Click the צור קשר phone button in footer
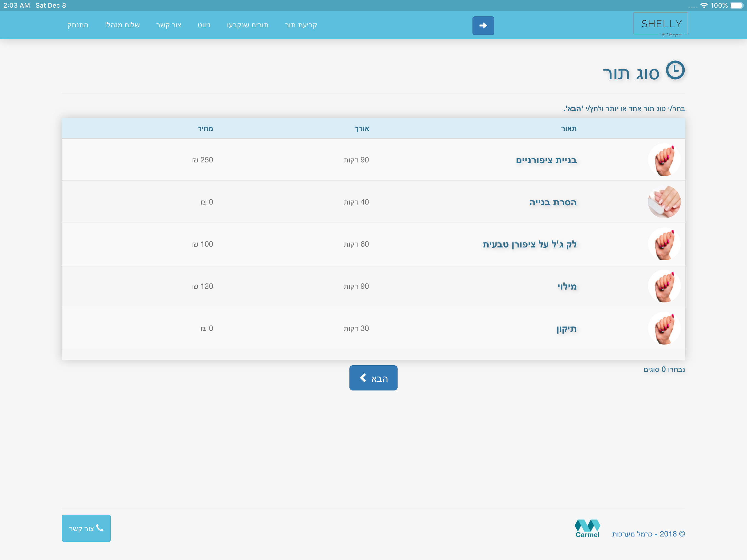This screenshot has height=560, width=747. click(86, 528)
